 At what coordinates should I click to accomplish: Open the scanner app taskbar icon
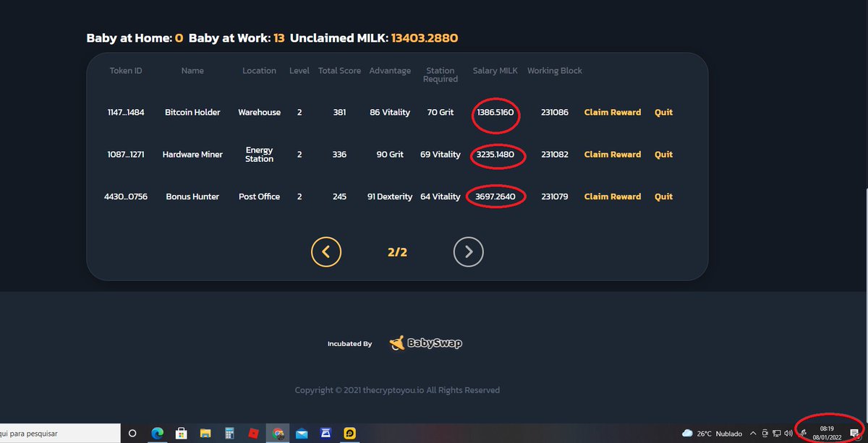(325, 434)
